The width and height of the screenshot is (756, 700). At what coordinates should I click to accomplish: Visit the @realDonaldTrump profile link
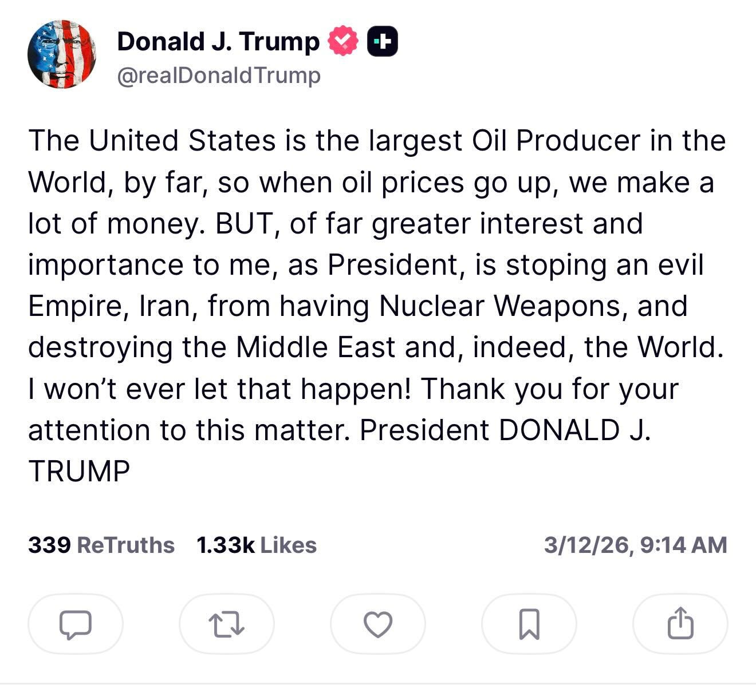219,73
